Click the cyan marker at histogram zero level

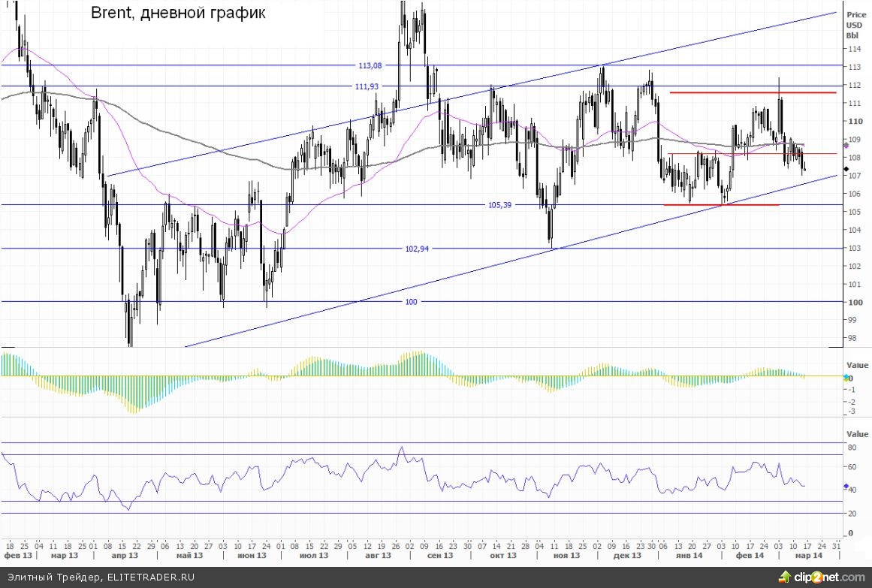click(x=846, y=376)
